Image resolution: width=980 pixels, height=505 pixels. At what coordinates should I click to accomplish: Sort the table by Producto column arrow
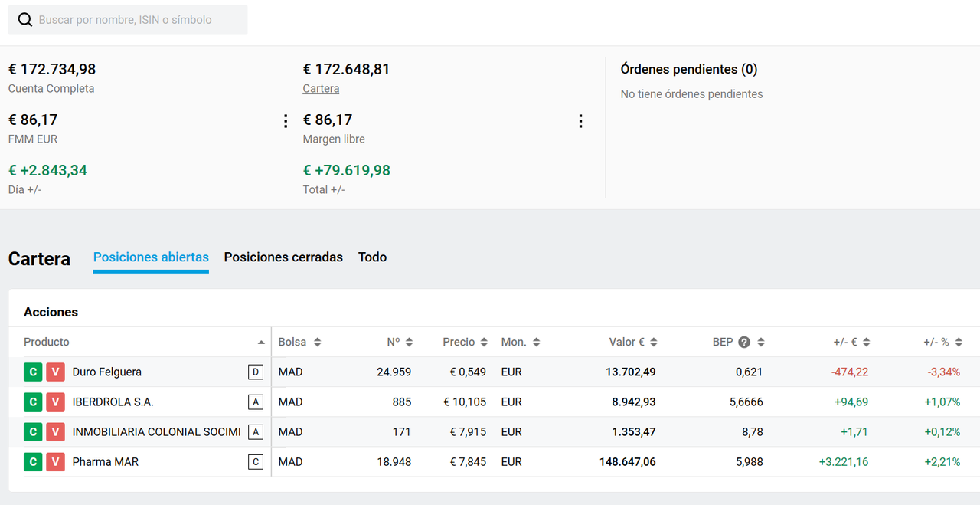tap(261, 343)
